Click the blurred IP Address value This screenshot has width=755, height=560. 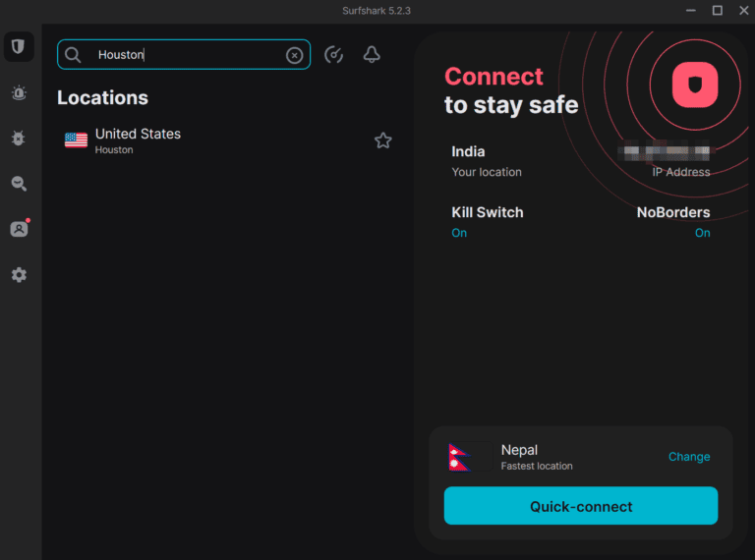pyautogui.click(x=666, y=151)
